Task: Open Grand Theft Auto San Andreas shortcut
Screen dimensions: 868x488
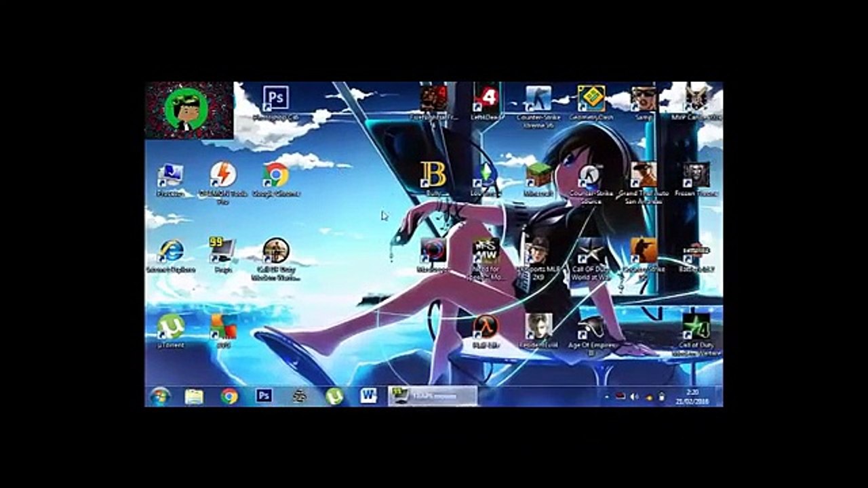Action: (x=644, y=183)
